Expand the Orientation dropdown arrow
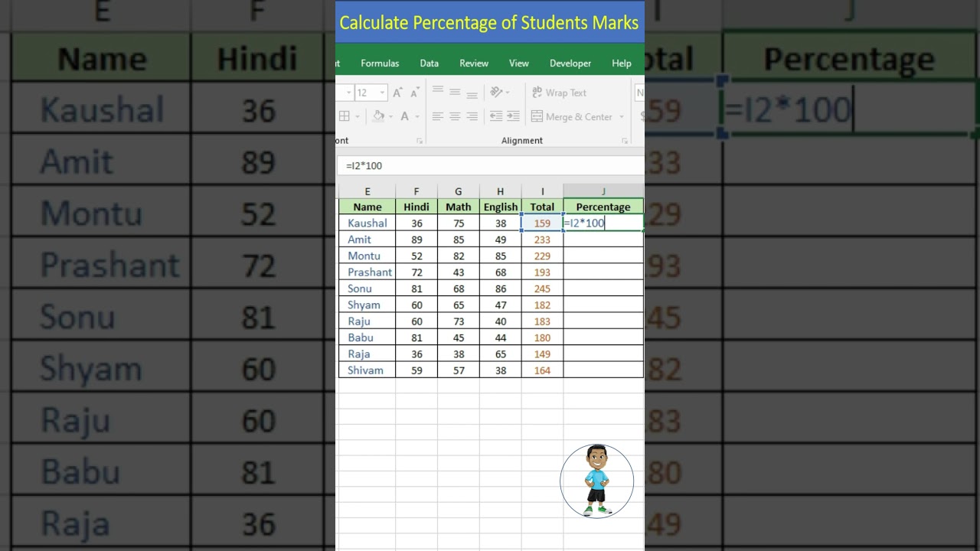 pos(508,92)
